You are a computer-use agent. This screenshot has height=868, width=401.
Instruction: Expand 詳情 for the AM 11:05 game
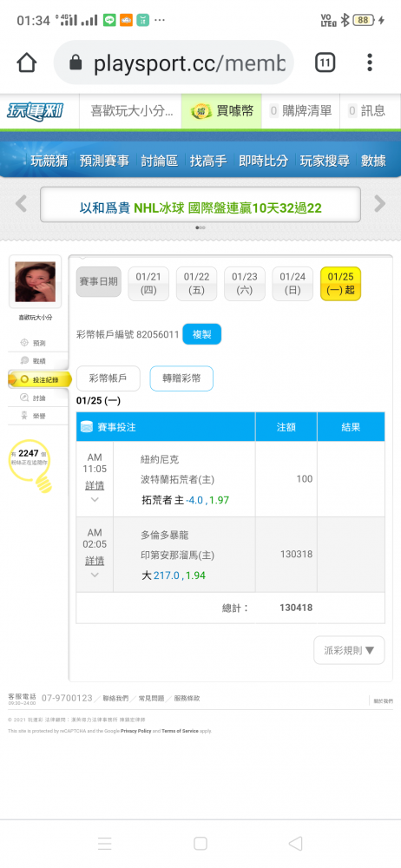pyautogui.click(x=95, y=485)
